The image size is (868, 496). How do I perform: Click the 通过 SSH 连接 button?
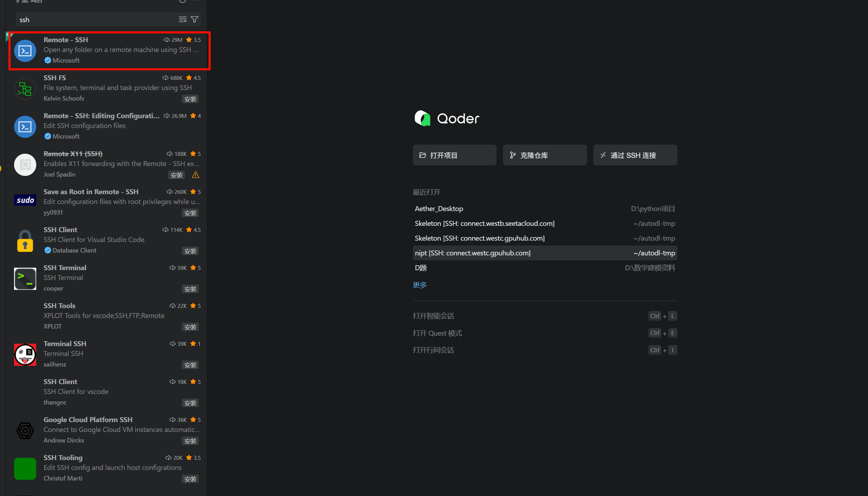point(635,155)
